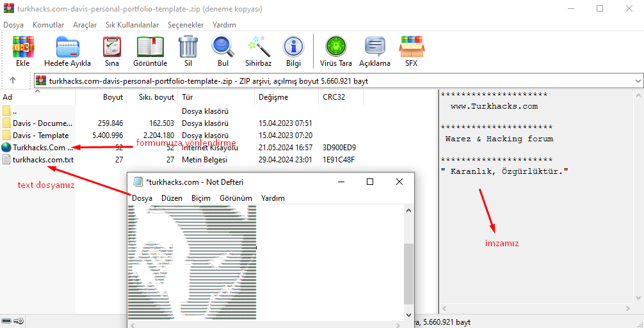Click Notepad scrollbar down arrow
The height and width of the screenshot is (328, 644).
point(408,315)
